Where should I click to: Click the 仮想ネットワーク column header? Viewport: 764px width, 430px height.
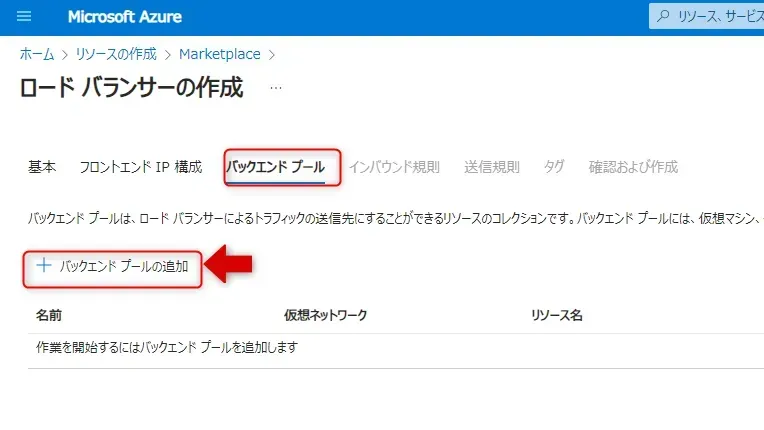pos(325,316)
